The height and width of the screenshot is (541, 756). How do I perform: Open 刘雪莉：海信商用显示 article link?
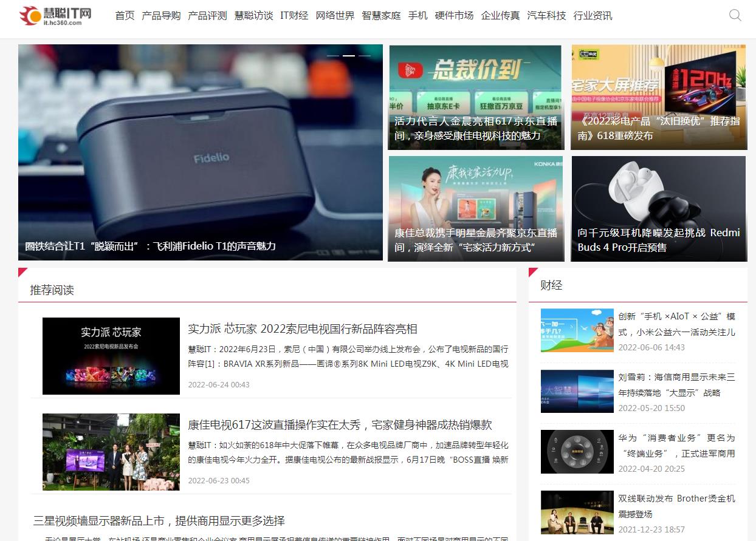coord(677,385)
